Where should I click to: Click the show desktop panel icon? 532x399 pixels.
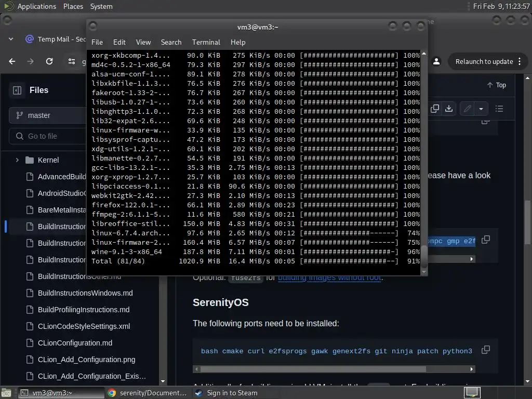tap(6, 393)
